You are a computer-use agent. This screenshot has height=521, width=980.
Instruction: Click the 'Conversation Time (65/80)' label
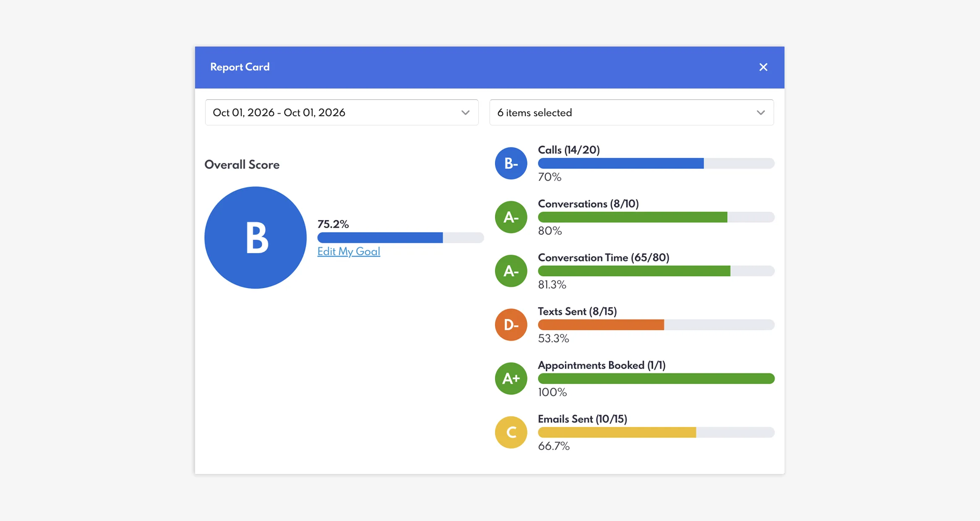(604, 258)
